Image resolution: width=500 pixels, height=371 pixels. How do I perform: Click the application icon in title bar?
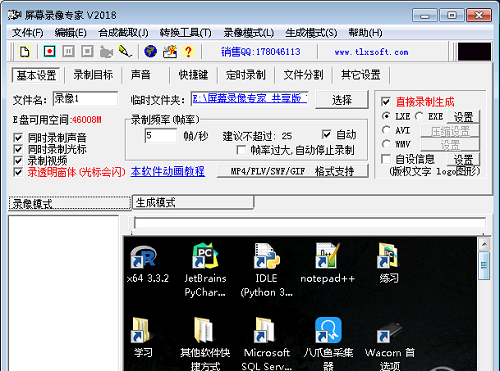[14, 15]
